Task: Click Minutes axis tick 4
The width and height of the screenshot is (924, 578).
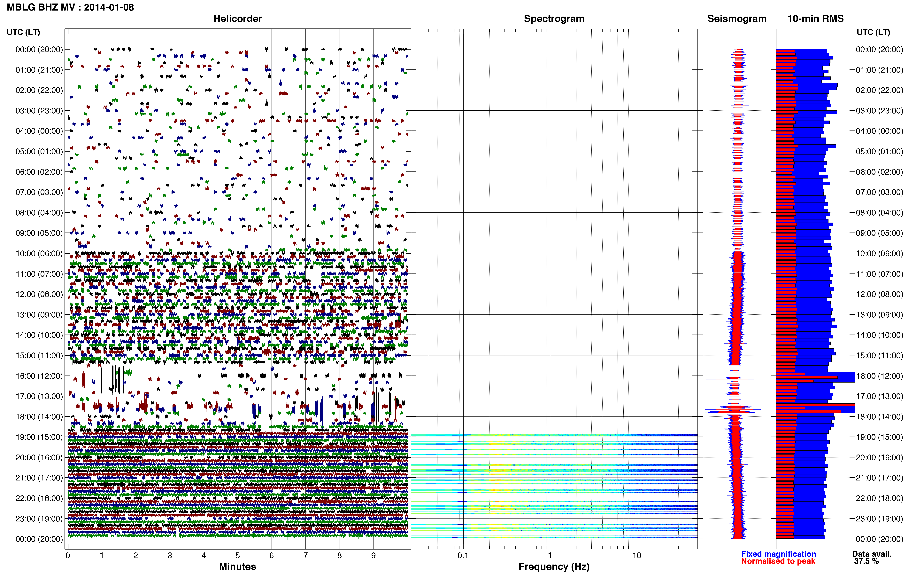Action: click(204, 555)
